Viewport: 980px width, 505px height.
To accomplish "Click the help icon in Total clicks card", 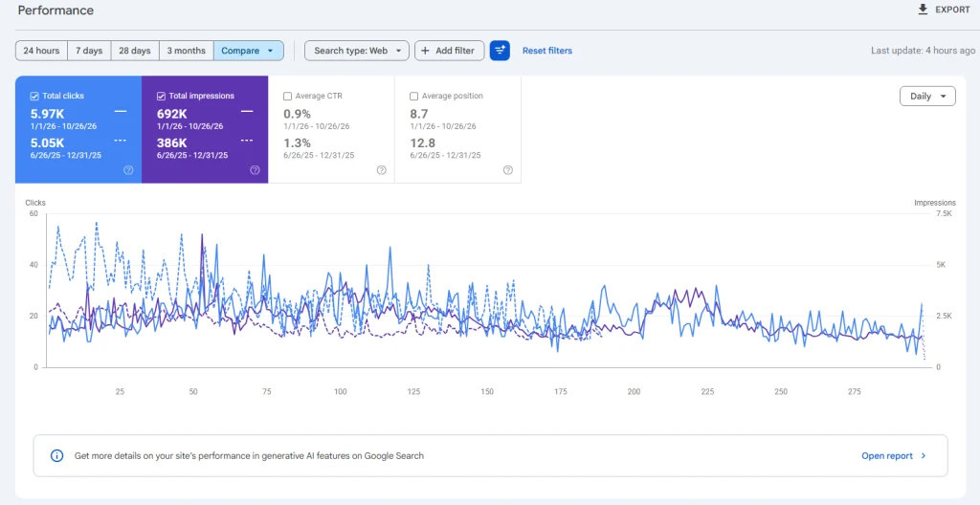I will (128, 170).
